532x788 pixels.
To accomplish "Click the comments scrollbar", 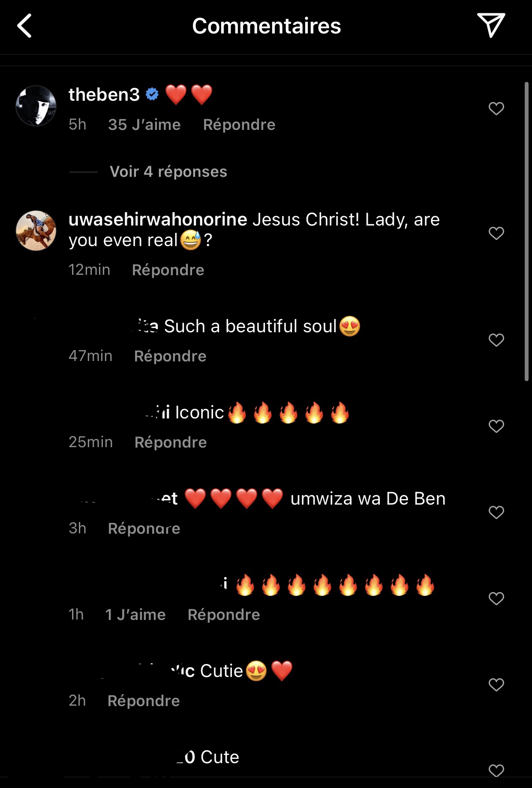I will (x=526, y=232).
